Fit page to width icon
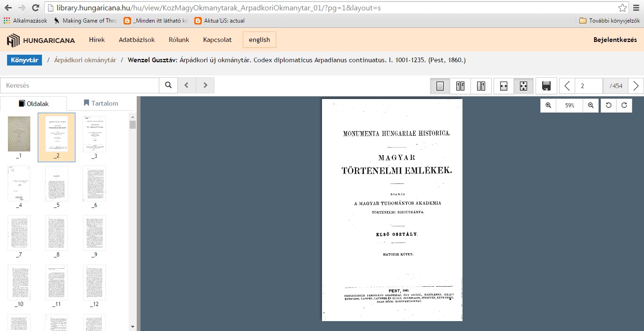 (x=504, y=86)
